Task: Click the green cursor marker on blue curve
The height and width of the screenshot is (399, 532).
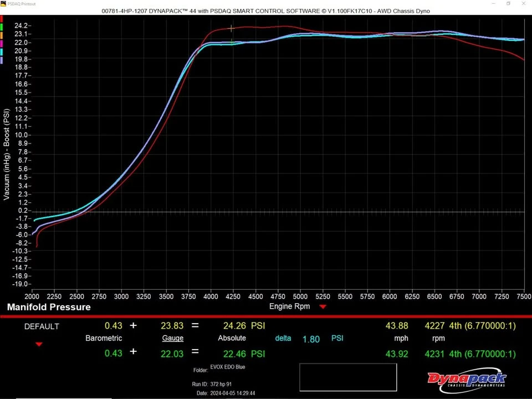Action: (232, 42)
